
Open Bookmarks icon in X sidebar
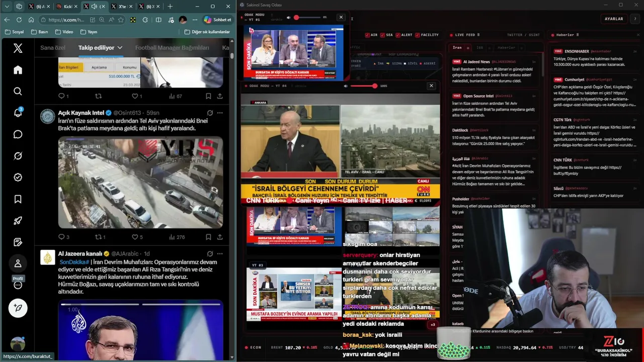coord(18,199)
